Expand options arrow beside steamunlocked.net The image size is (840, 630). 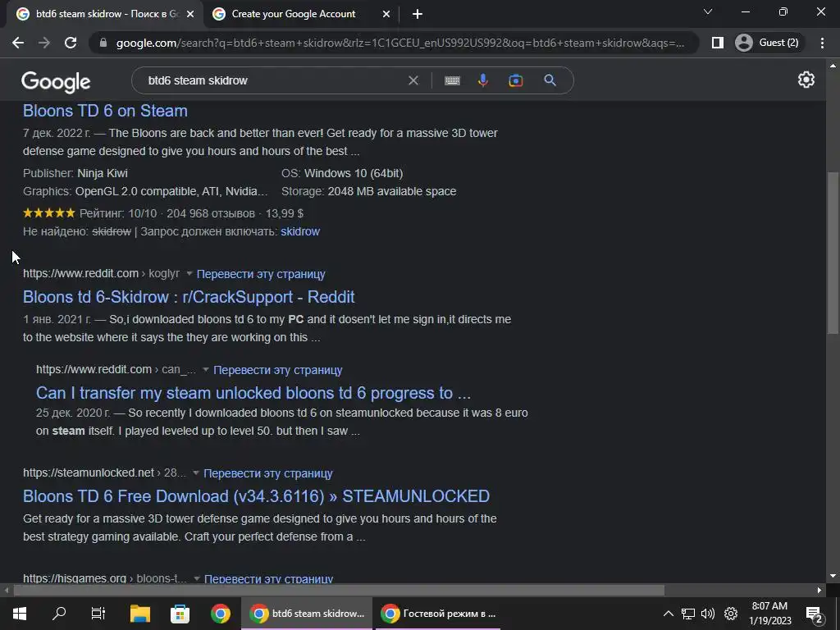195,473
